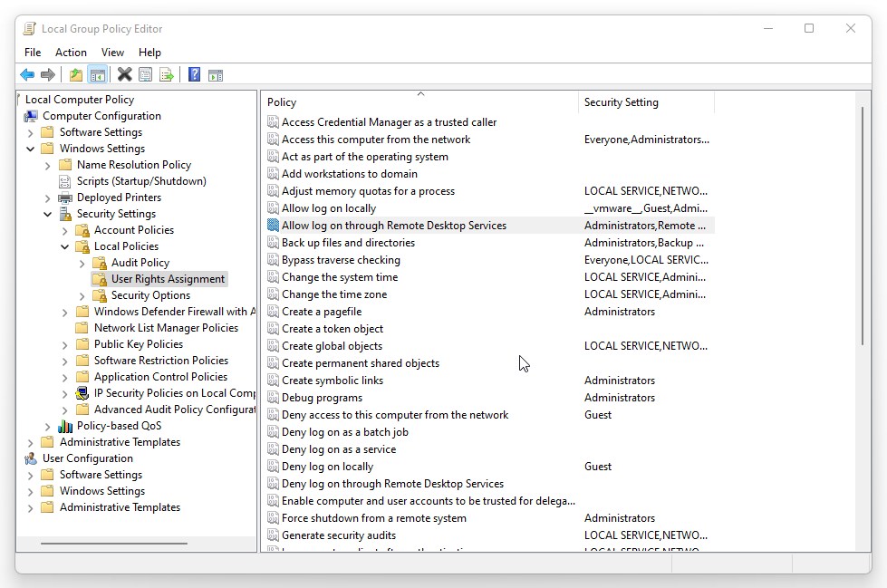Open the Help menu

[149, 53]
